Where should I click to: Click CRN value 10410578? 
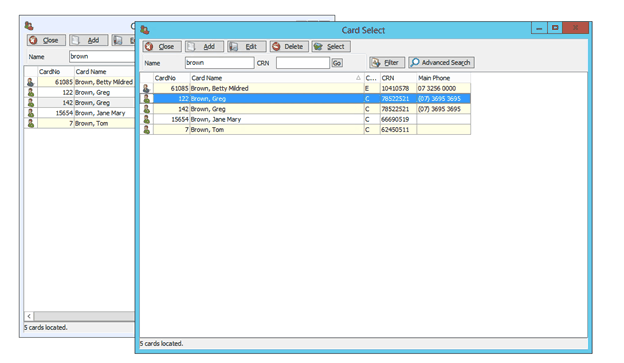[x=395, y=88]
